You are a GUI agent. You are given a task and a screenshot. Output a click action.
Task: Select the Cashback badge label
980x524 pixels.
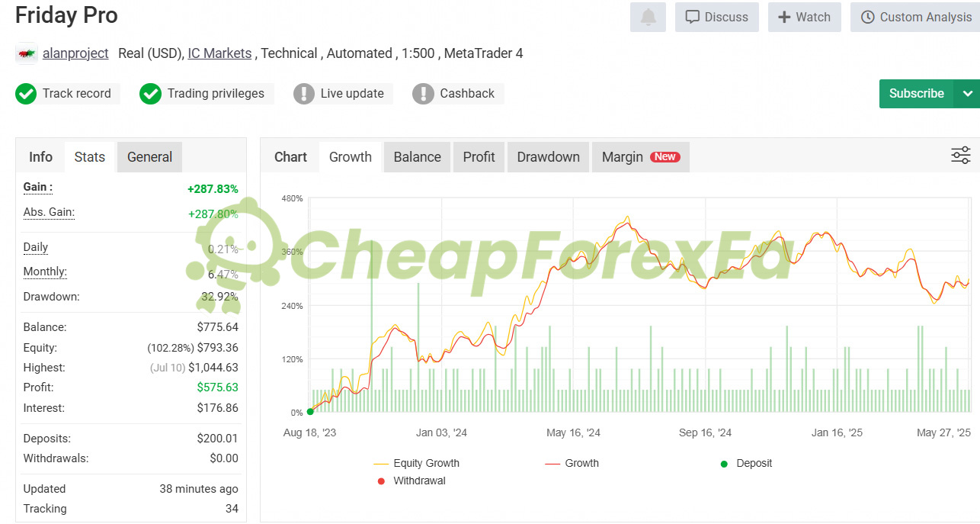(x=467, y=94)
